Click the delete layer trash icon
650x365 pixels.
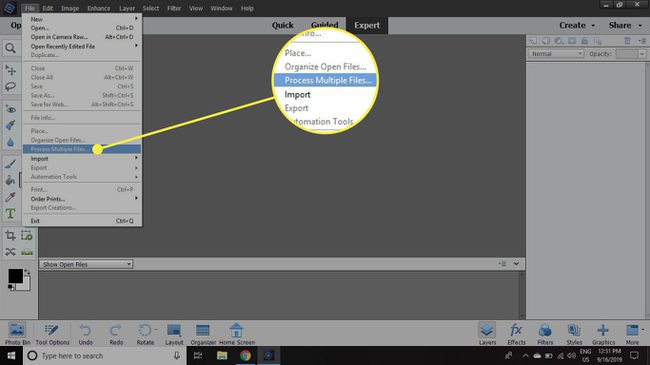627,41
